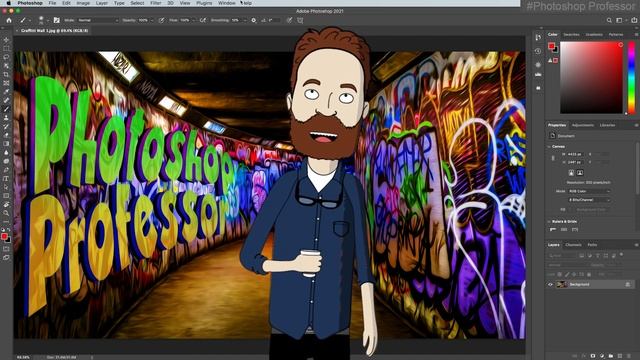640x360 pixels.
Task: Toggle pressure for size button
Action: pos(289,20)
